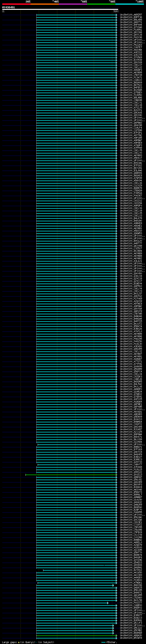This screenshot has height=644, width=146.
Task: Select hit UniRef100_C0H7E7
Action: click(x=131, y=48)
